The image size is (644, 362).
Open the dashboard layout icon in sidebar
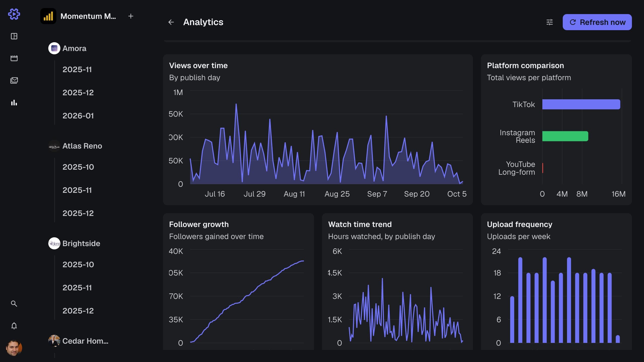pos(14,36)
